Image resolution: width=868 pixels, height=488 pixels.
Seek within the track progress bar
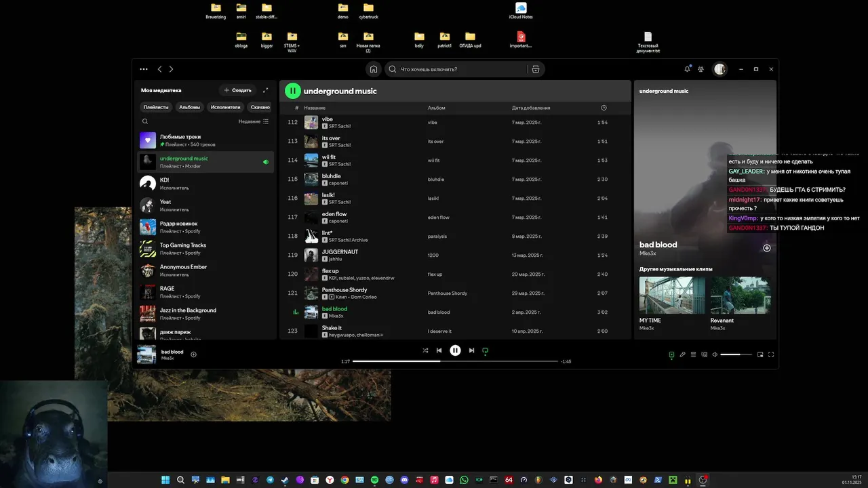(x=455, y=361)
